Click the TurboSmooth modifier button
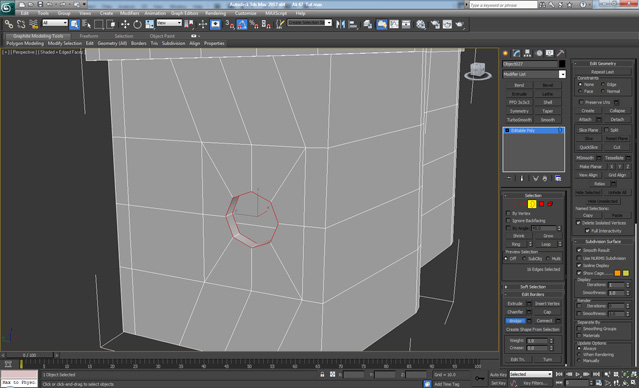Screen dimensions: 639x388 519,120
